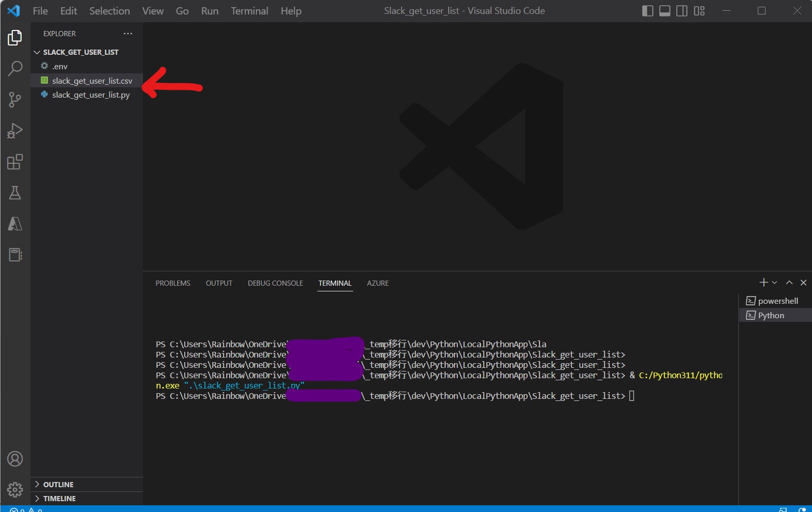Minimize the VS Code window
The image size is (812, 512).
pyautogui.click(x=726, y=11)
